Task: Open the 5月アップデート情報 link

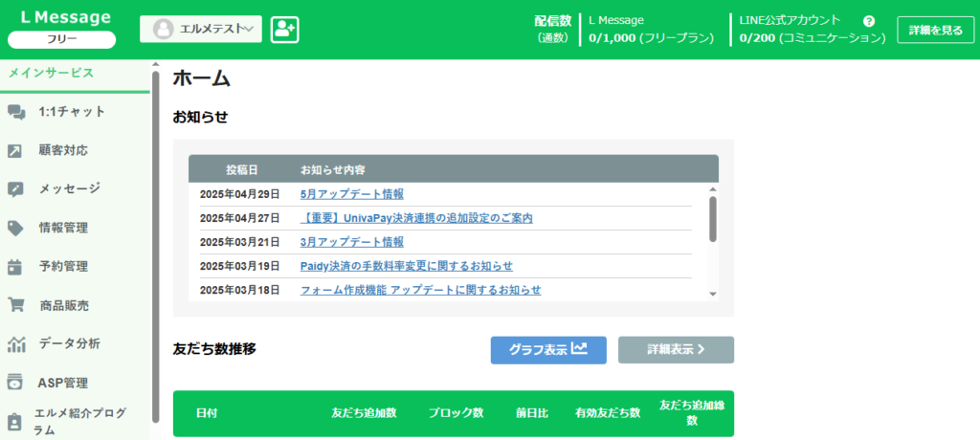Action: point(352,194)
